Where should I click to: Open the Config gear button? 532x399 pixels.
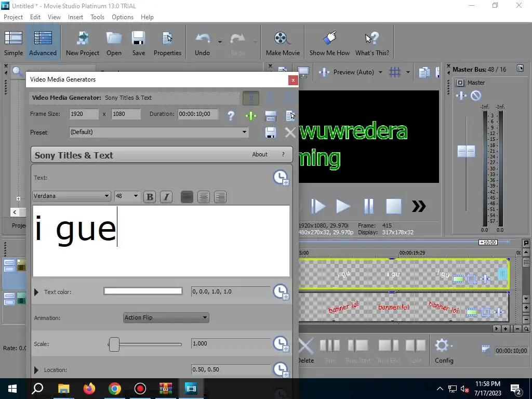(x=444, y=351)
